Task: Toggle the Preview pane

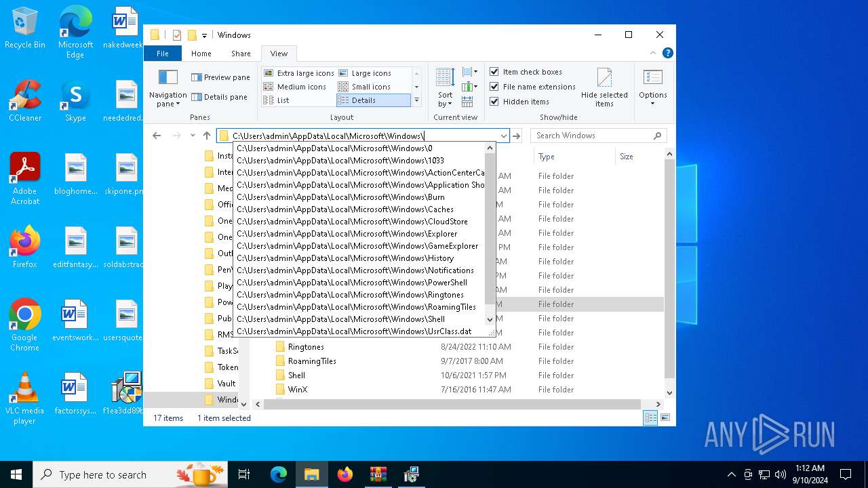Action: pos(221,77)
